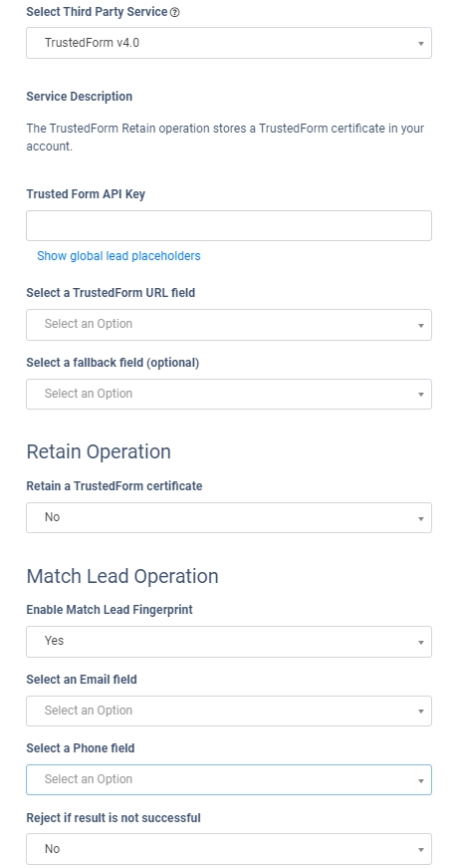Focus the Trusted Form API Key input

point(228,225)
